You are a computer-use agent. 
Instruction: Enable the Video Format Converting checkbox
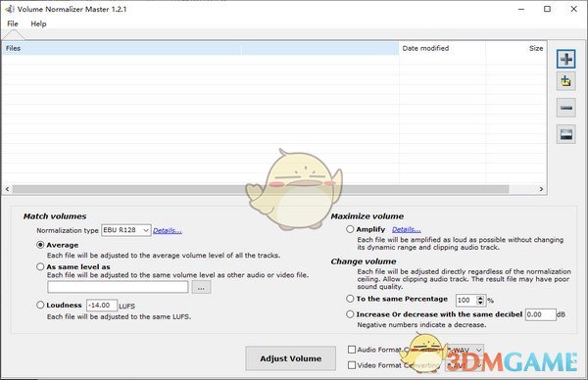point(352,365)
